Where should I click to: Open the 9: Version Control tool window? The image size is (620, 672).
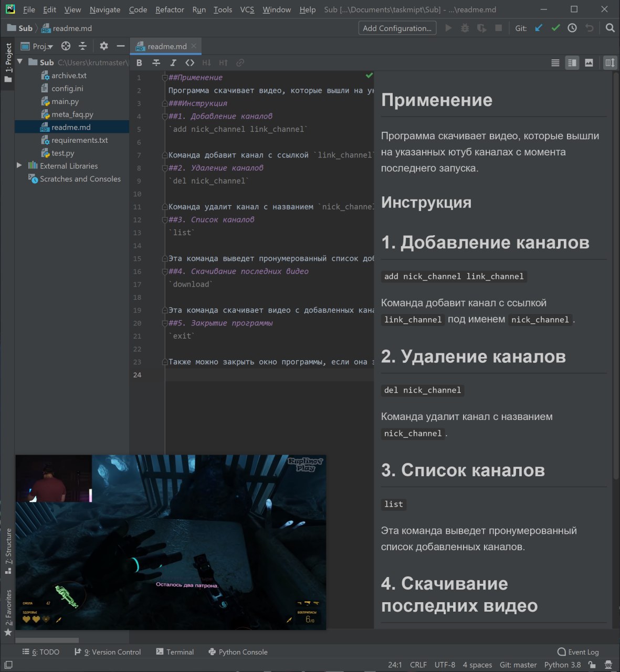pos(108,652)
